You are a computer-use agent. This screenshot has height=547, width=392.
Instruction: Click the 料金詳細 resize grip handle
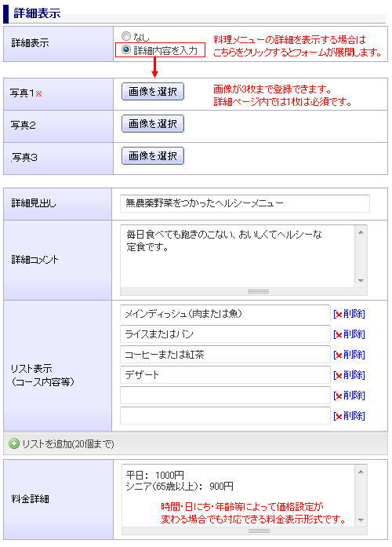click(259, 531)
